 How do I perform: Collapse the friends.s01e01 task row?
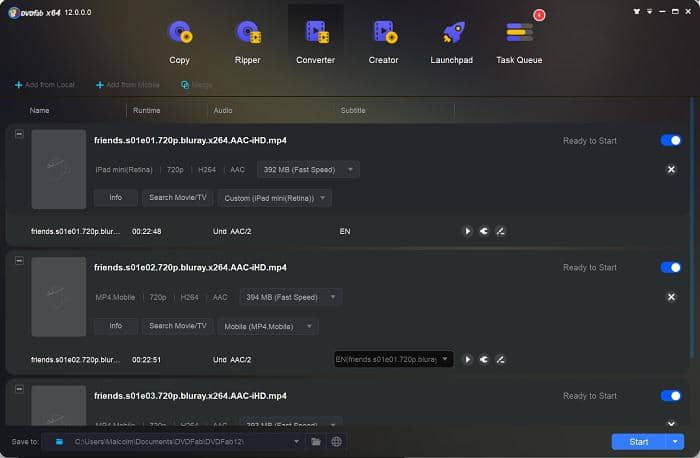(19, 134)
